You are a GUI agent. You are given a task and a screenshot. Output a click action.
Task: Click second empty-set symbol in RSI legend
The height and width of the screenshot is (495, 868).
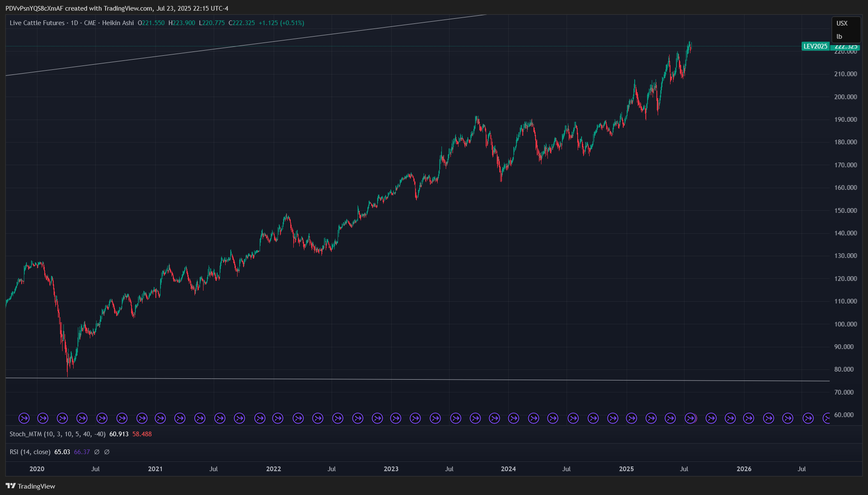107,452
